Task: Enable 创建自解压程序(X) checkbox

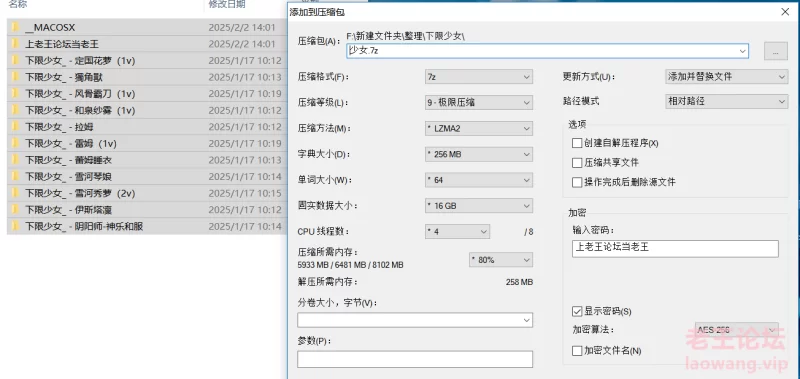Action: pos(577,143)
